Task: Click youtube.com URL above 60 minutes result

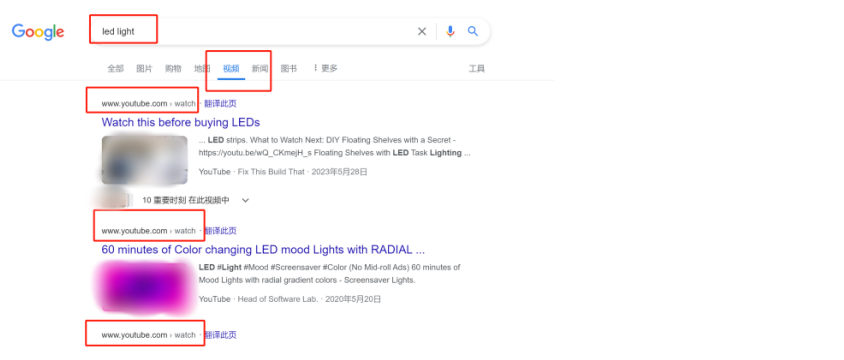Action: click(x=149, y=230)
